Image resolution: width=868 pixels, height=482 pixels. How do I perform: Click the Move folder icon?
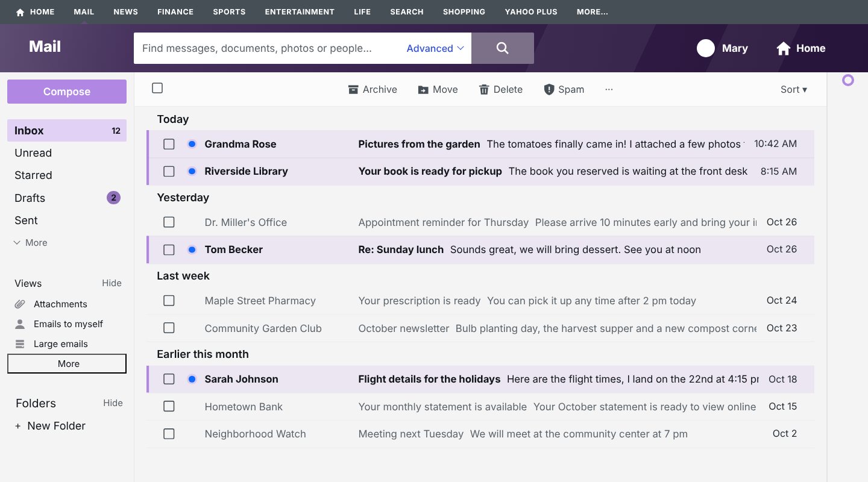coord(423,90)
